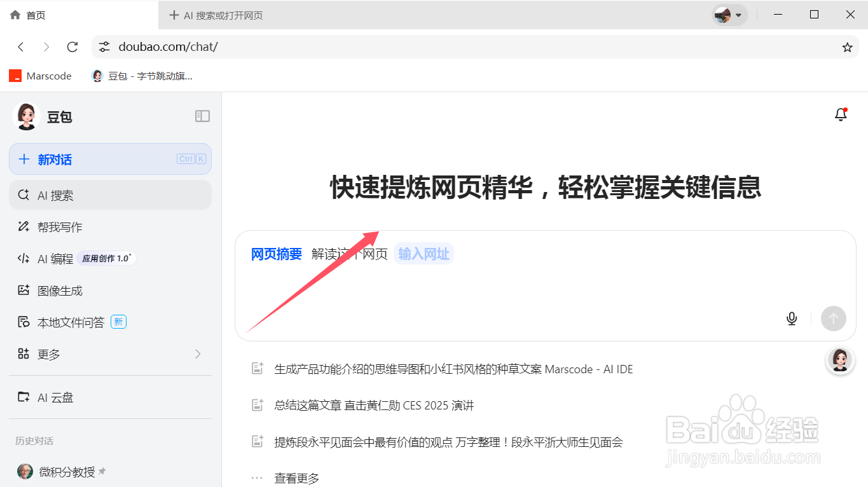Image resolution: width=868 pixels, height=487 pixels.
Task: Click the AI 搜索 magnifier icon
Action: tap(24, 195)
